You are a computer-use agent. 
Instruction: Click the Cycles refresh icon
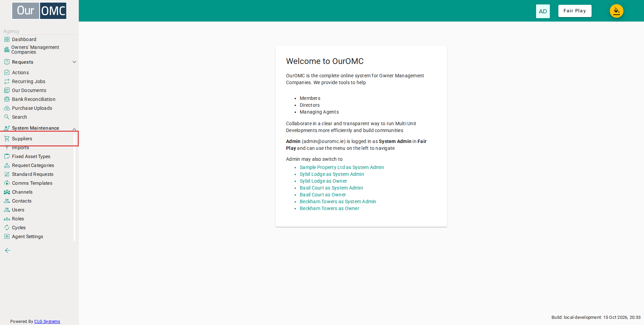point(7,227)
